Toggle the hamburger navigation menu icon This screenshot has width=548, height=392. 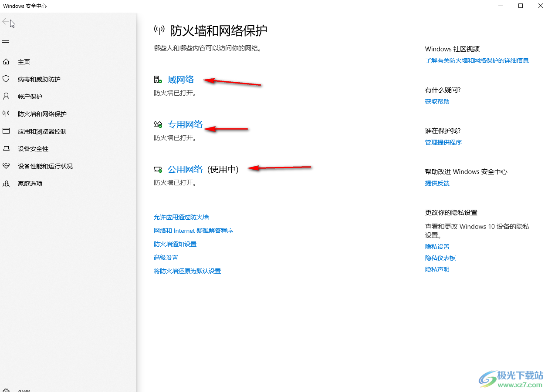coord(6,41)
